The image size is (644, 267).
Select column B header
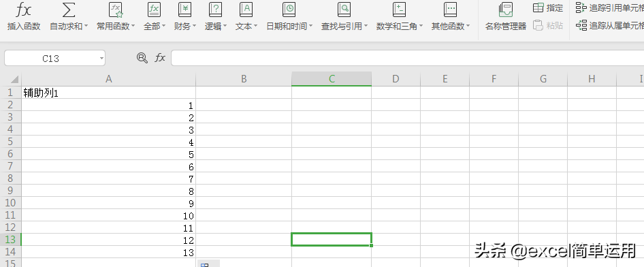point(244,79)
